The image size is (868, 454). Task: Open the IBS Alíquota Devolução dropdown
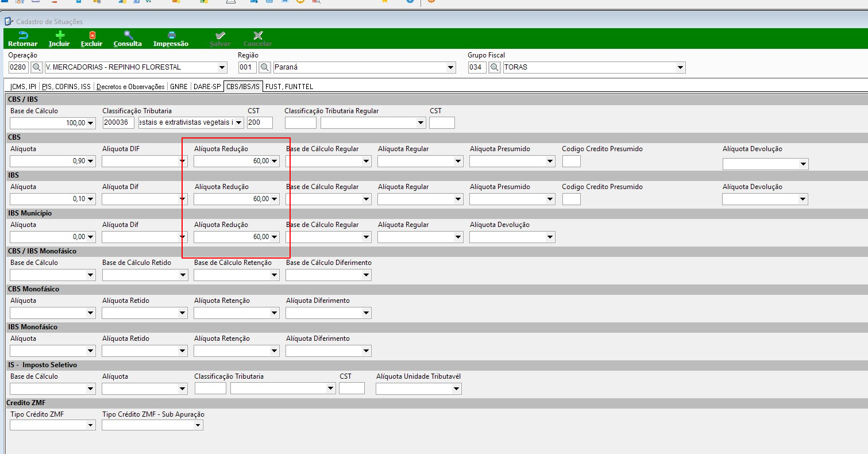tap(803, 199)
